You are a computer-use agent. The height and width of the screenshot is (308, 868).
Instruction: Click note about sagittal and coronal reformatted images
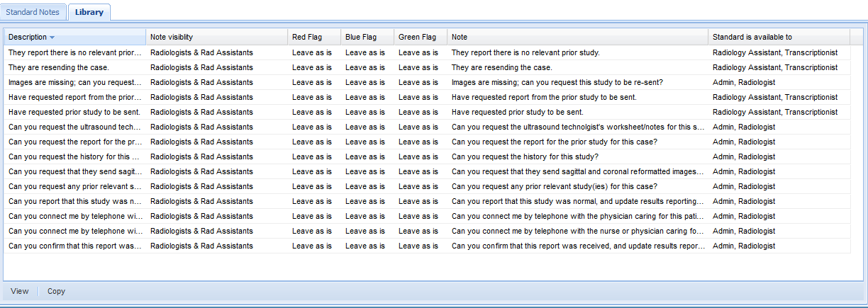tap(577, 171)
